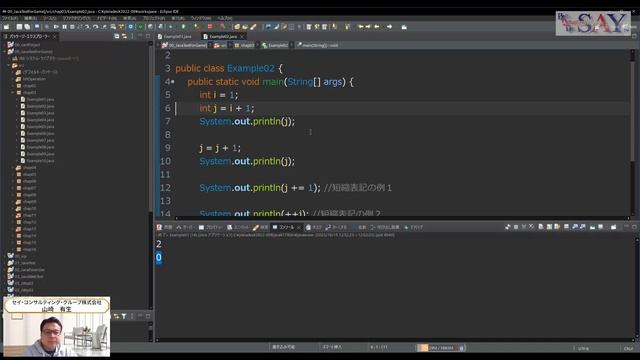
Task: Open the ファイル (File) menu
Action: [10, 18]
